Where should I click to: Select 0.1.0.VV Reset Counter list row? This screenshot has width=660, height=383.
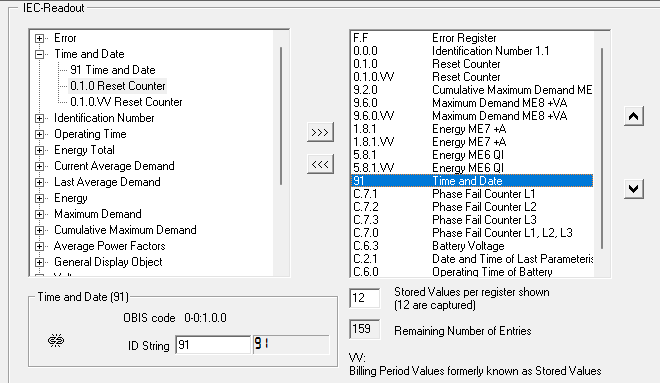[471, 77]
